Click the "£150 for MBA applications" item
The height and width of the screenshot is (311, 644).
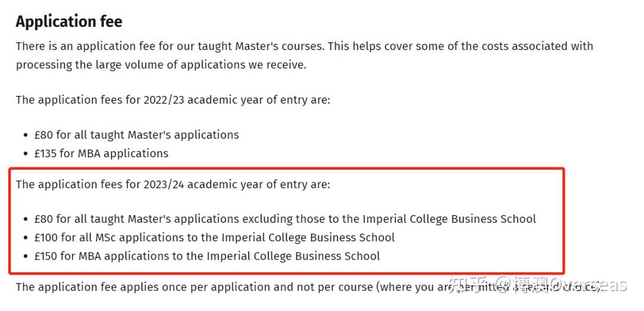207,256
